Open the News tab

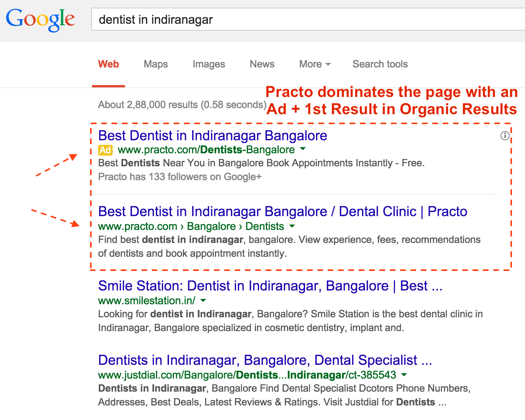(262, 64)
